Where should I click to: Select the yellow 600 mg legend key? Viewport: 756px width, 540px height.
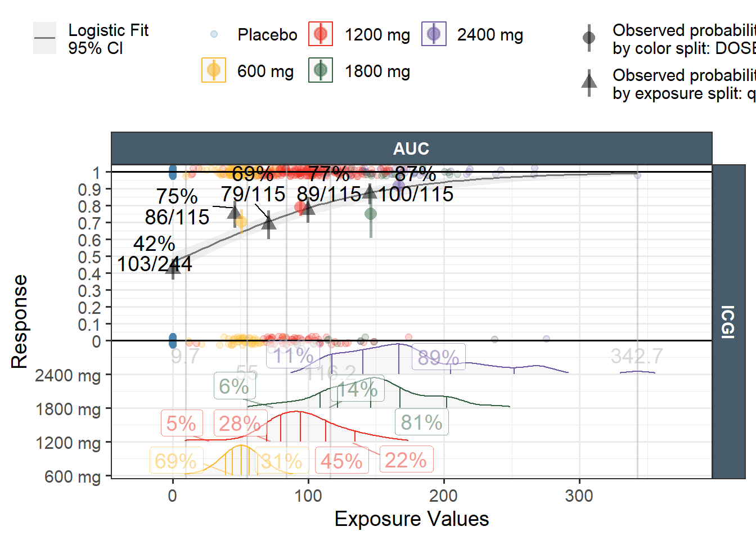point(214,70)
